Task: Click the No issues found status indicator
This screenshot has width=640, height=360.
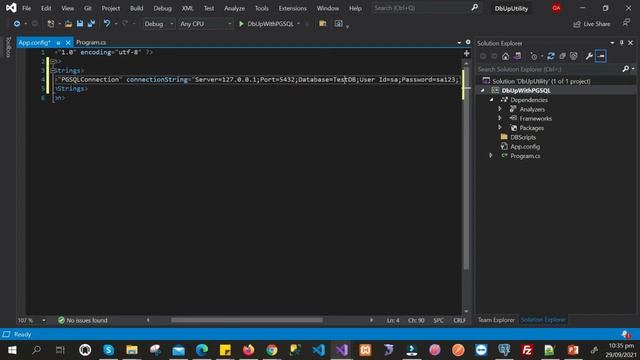Action: click(x=82, y=320)
